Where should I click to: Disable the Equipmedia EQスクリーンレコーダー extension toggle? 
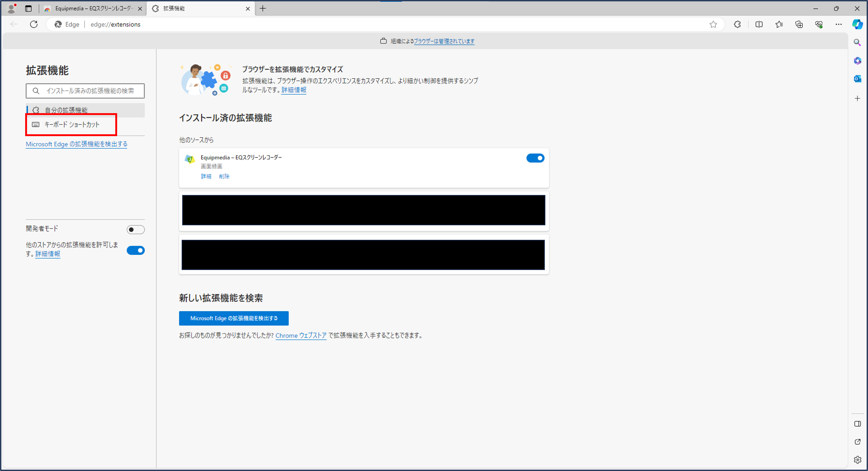[x=535, y=158]
